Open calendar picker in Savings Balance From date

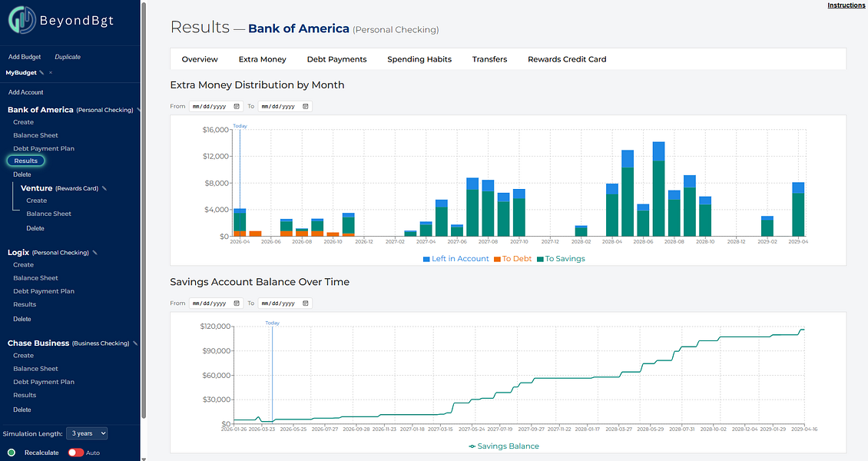pos(237,303)
